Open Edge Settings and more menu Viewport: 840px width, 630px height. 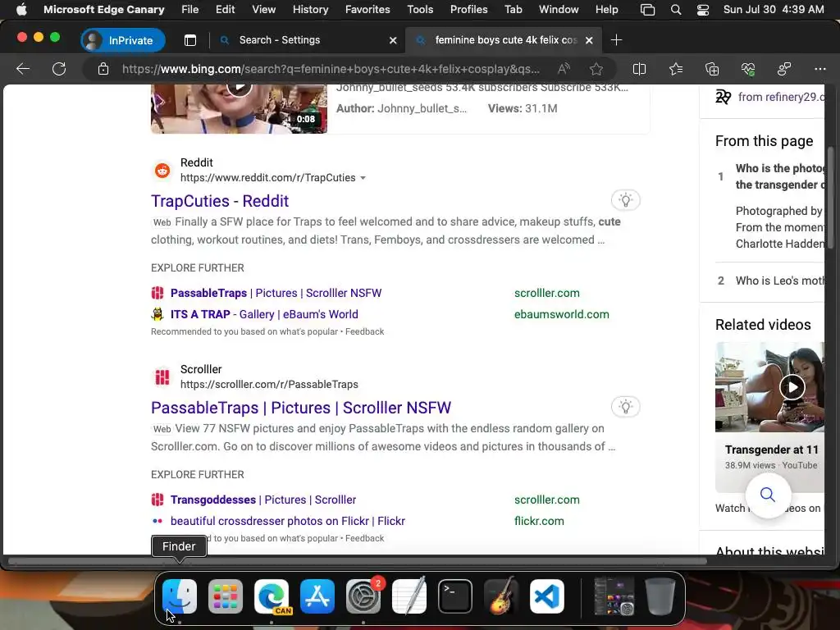pos(819,69)
